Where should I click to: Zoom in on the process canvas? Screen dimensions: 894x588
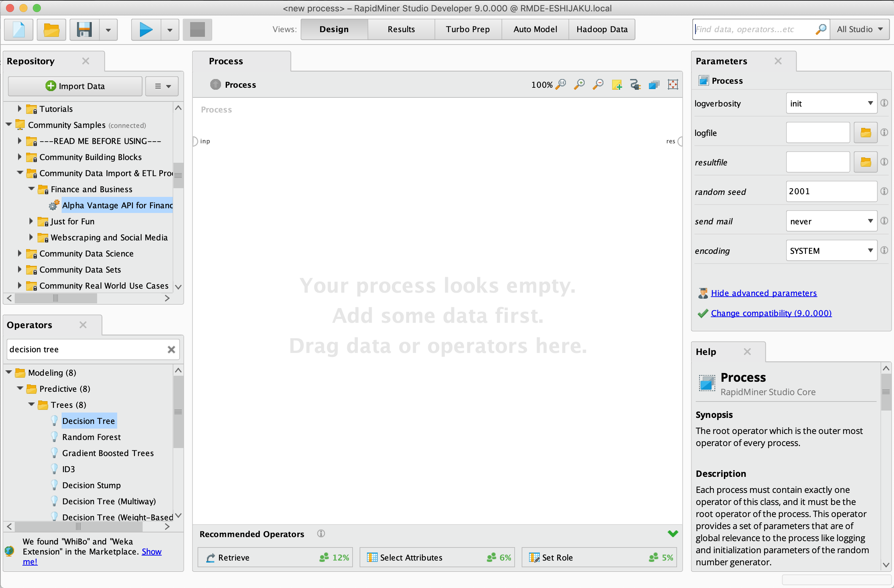[579, 84]
